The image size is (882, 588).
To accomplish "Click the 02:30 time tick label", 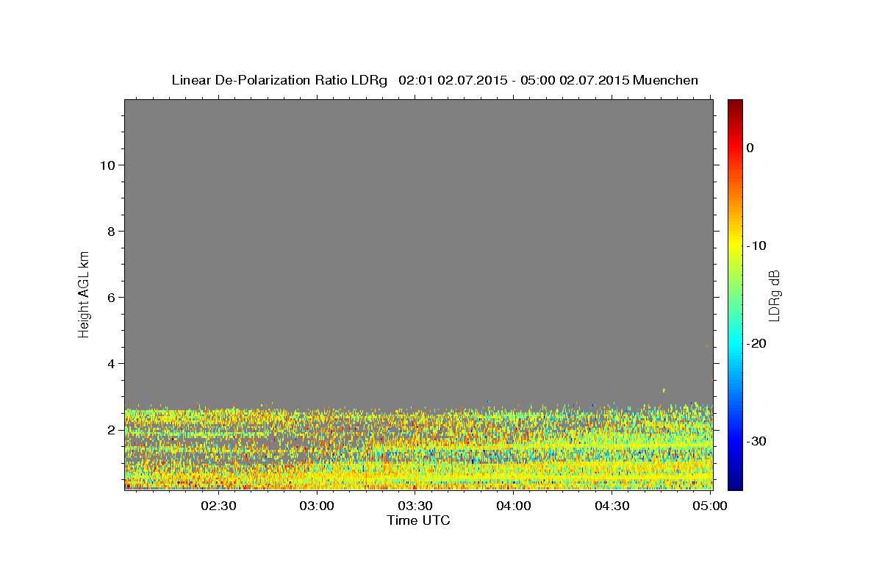I will pos(218,506).
